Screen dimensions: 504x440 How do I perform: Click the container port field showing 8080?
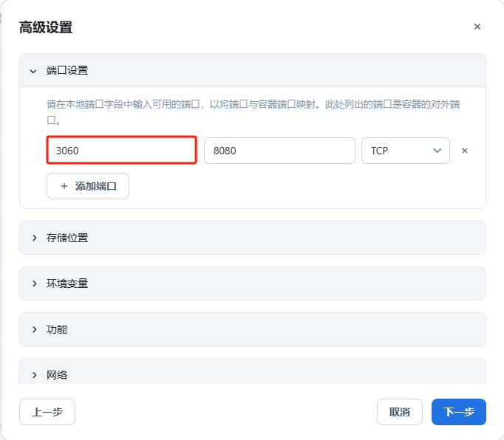point(279,151)
